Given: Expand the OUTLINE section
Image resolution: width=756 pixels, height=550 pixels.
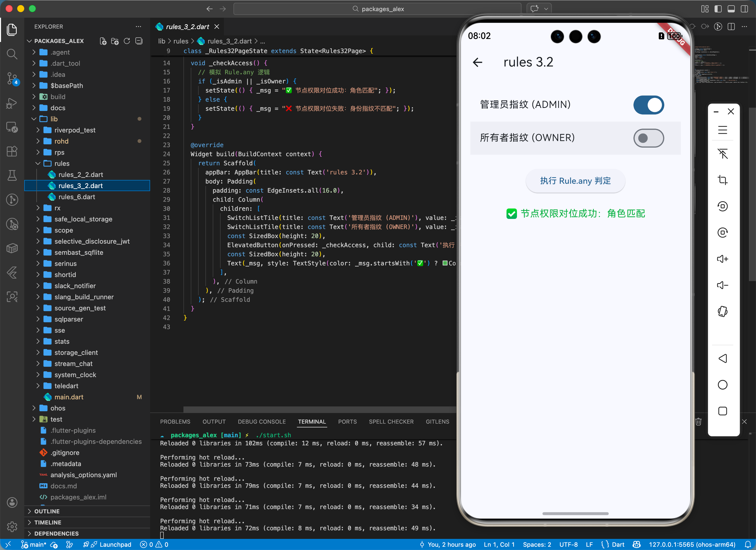Looking at the screenshot, I should click(47, 511).
